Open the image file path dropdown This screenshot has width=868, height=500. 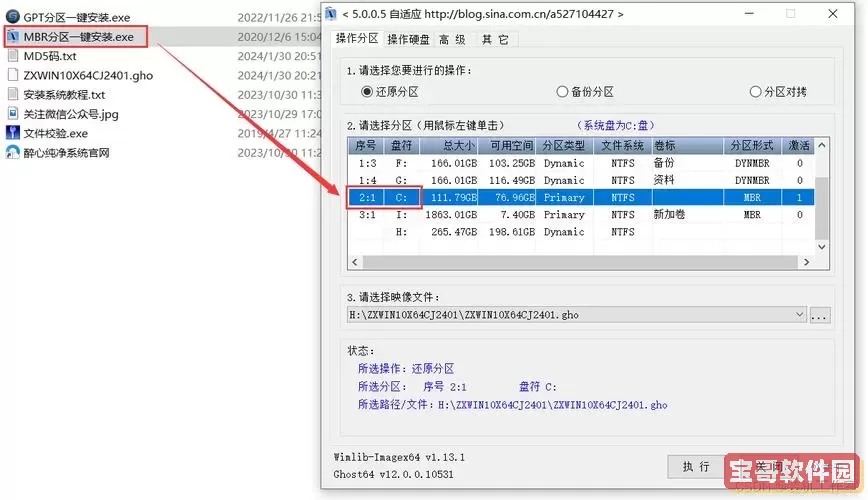point(799,315)
